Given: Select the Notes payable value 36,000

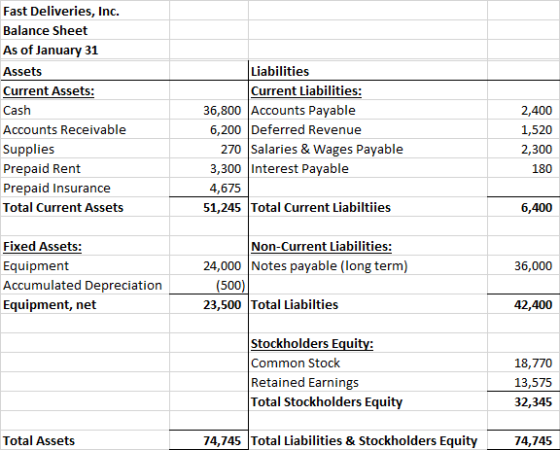Looking at the screenshot, I should 533,266.
